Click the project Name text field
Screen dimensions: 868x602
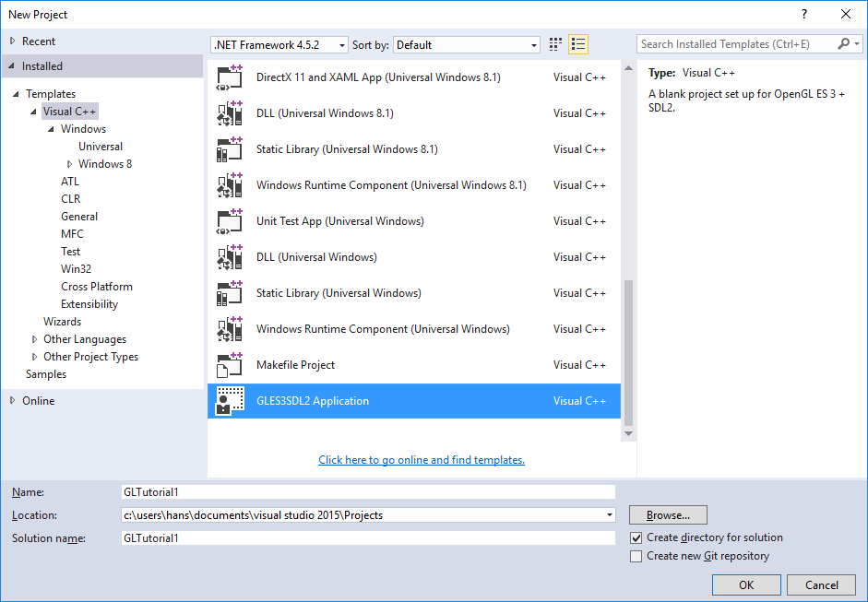click(367, 492)
